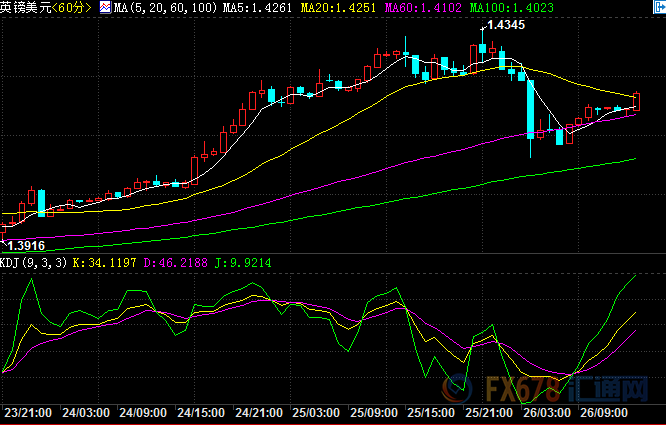Click the 23/21:00 time axis label
The image size is (666, 425).
(x=28, y=413)
